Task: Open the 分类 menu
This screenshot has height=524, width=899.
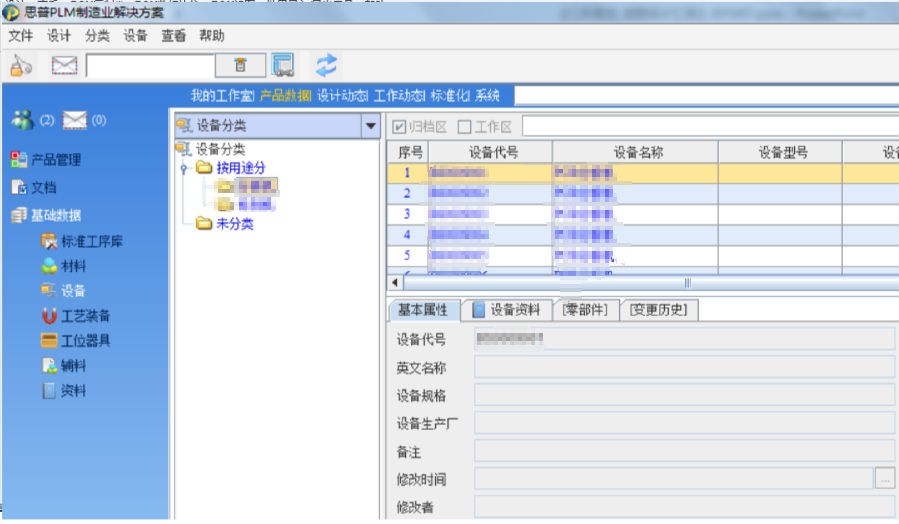Action: click(x=97, y=35)
